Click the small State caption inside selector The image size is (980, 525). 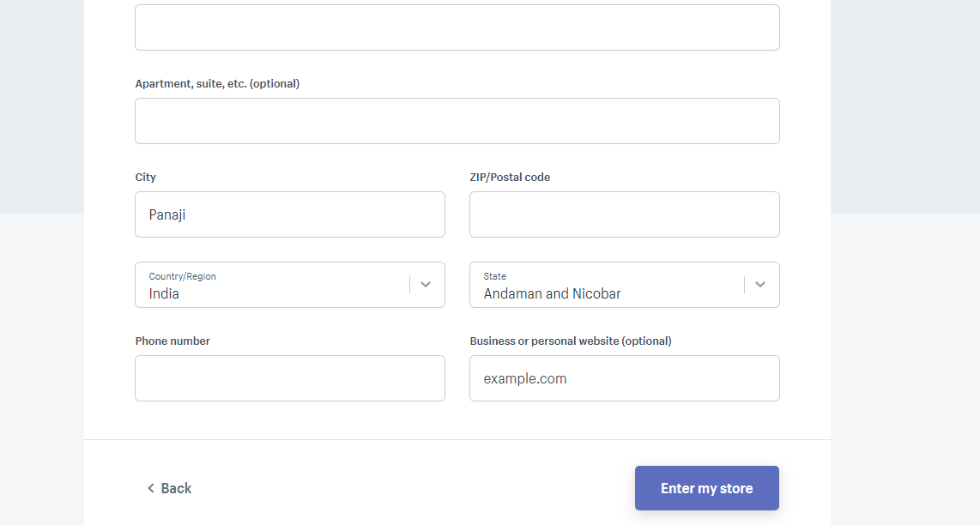point(495,276)
